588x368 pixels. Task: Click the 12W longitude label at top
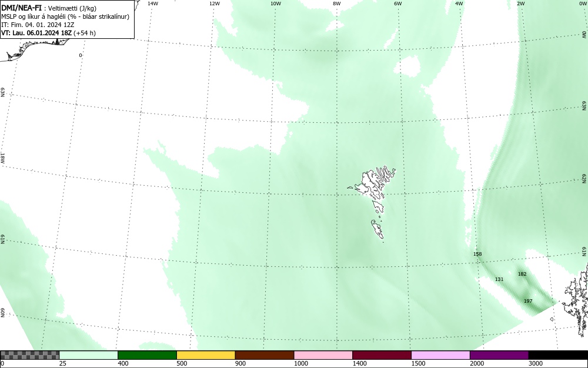(x=215, y=4)
